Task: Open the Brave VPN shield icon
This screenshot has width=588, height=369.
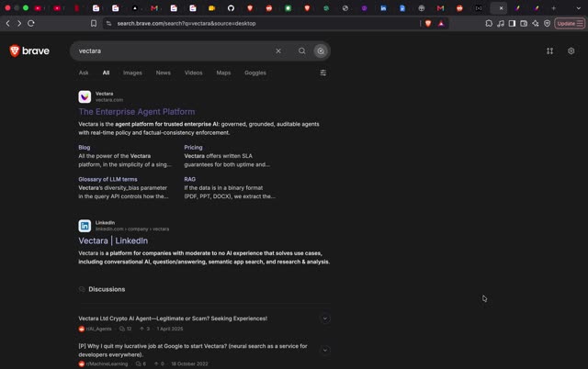Action: click(548, 23)
